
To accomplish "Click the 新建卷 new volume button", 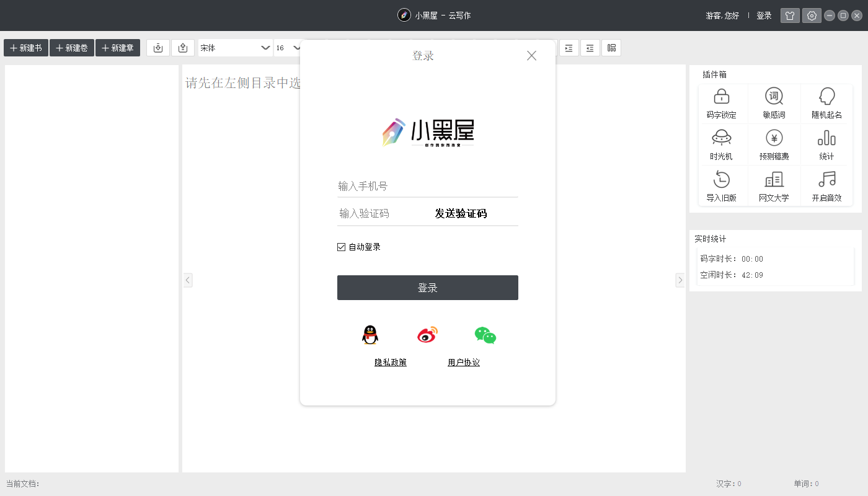I will tap(72, 48).
